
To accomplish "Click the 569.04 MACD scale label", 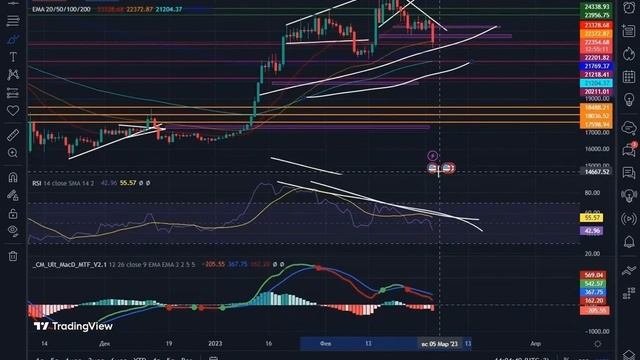I will (x=593, y=275).
